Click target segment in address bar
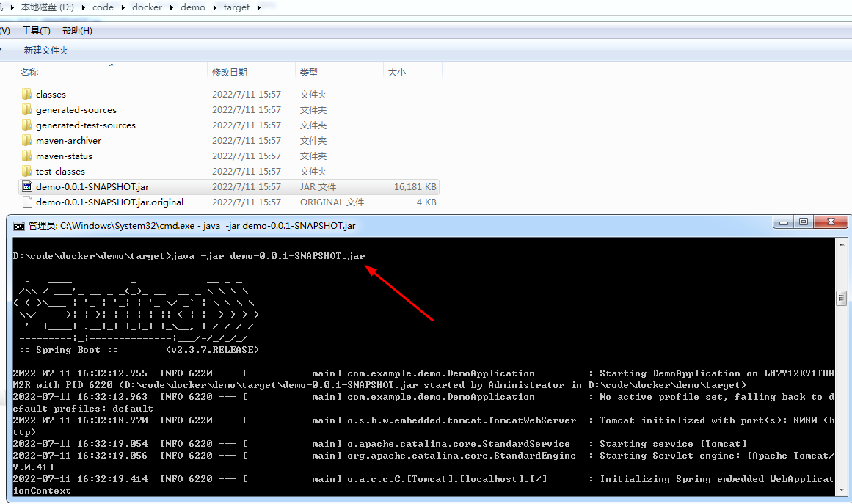This screenshot has height=504, width=852. tap(236, 7)
